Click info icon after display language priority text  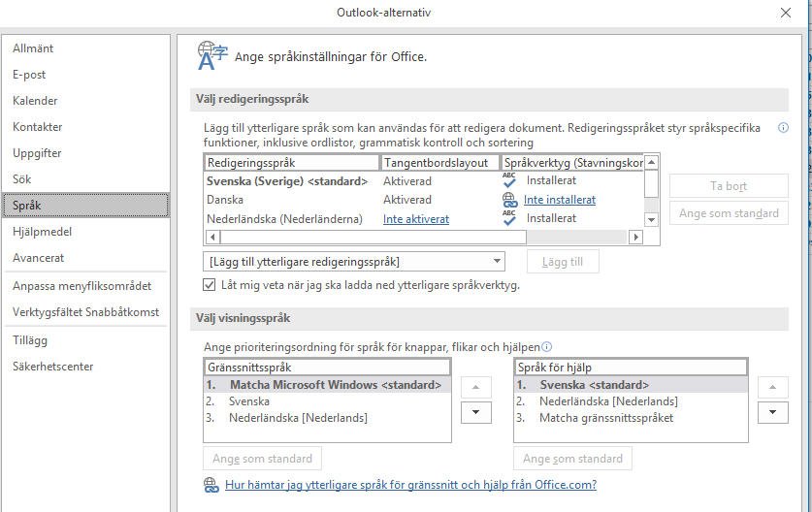(x=546, y=347)
